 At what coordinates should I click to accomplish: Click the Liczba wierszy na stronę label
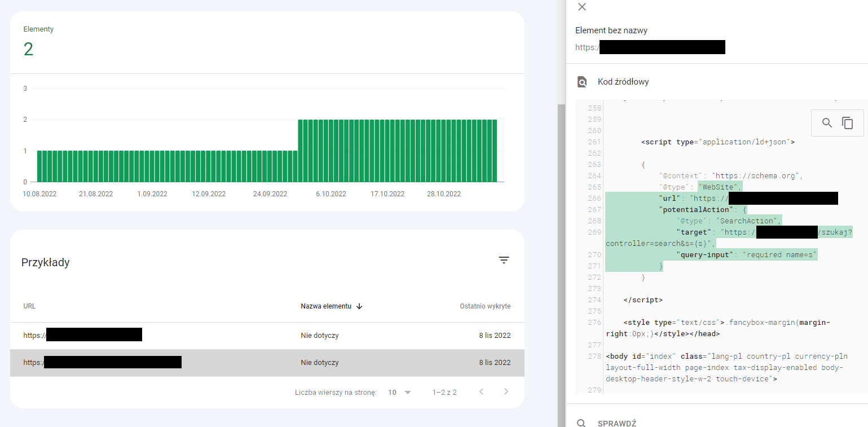point(336,392)
